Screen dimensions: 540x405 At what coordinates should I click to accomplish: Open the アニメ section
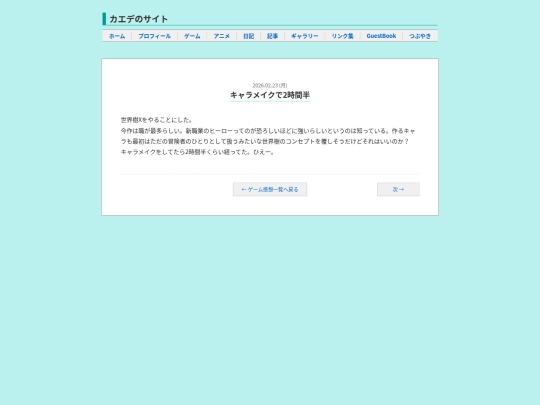tap(222, 36)
